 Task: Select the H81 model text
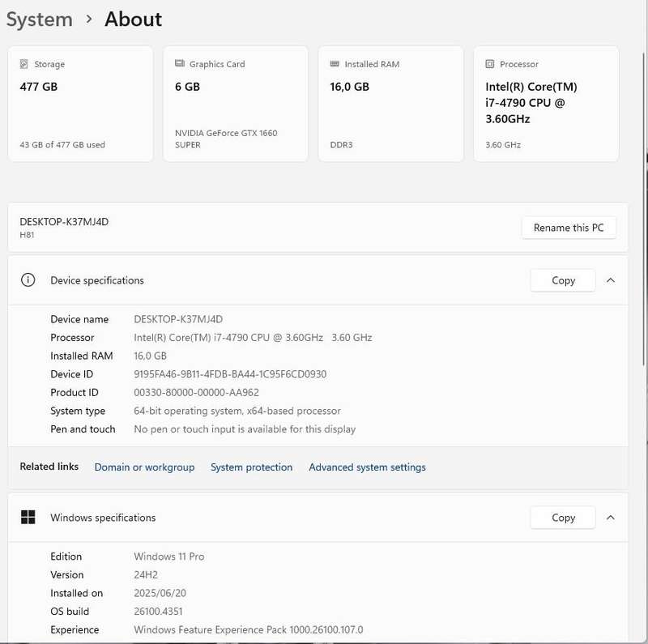click(27, 235)
